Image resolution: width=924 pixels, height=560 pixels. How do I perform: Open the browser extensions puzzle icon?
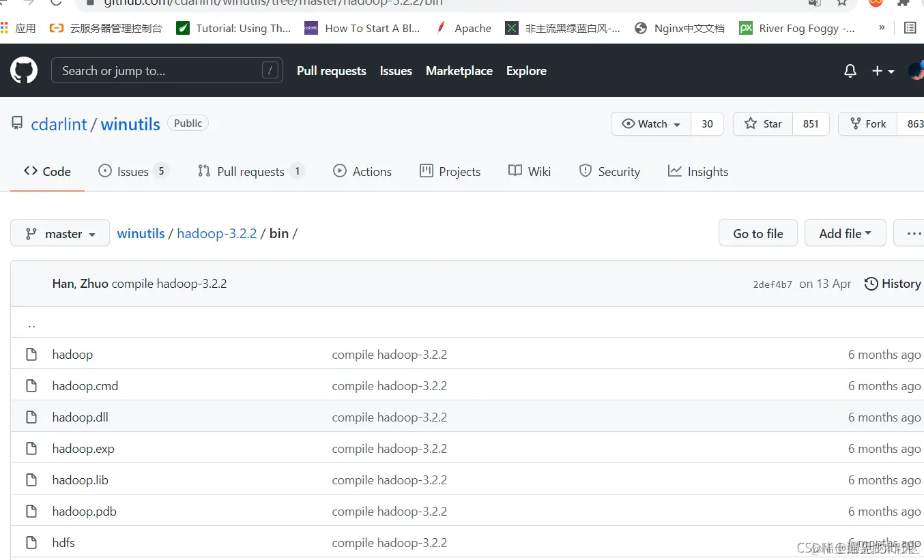[903, 3]
